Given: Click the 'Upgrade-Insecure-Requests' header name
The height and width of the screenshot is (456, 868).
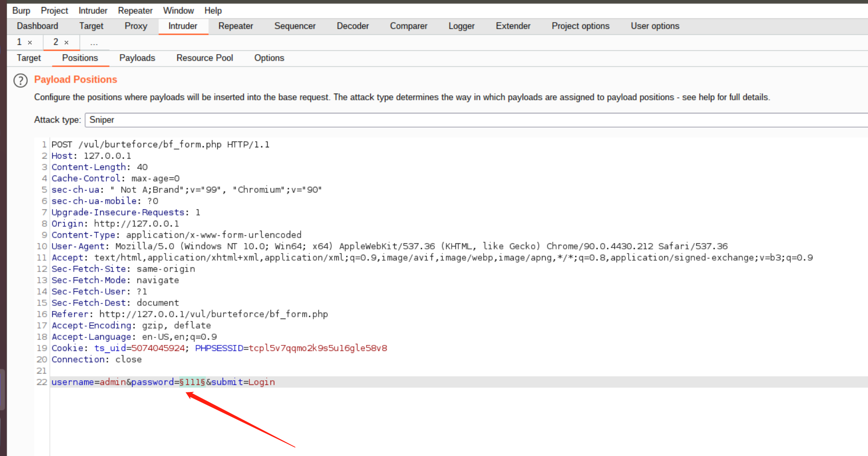Looking at the screenshot, I should point(118,212).
